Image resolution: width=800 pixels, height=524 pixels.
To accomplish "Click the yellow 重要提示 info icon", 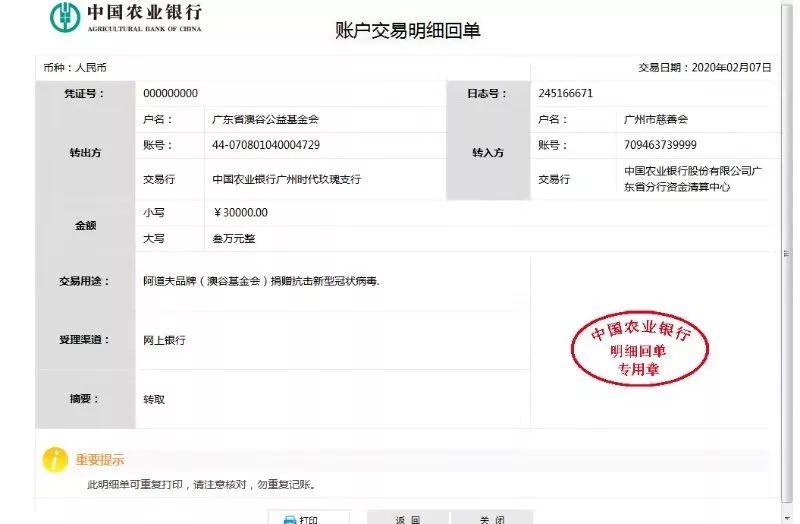I will point(55,460).
